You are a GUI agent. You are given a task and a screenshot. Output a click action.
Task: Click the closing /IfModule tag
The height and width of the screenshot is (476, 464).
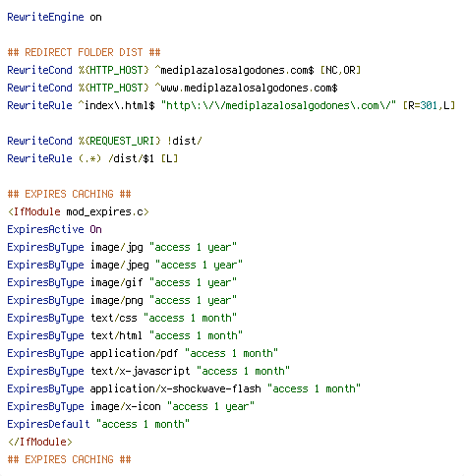(40, 442)
